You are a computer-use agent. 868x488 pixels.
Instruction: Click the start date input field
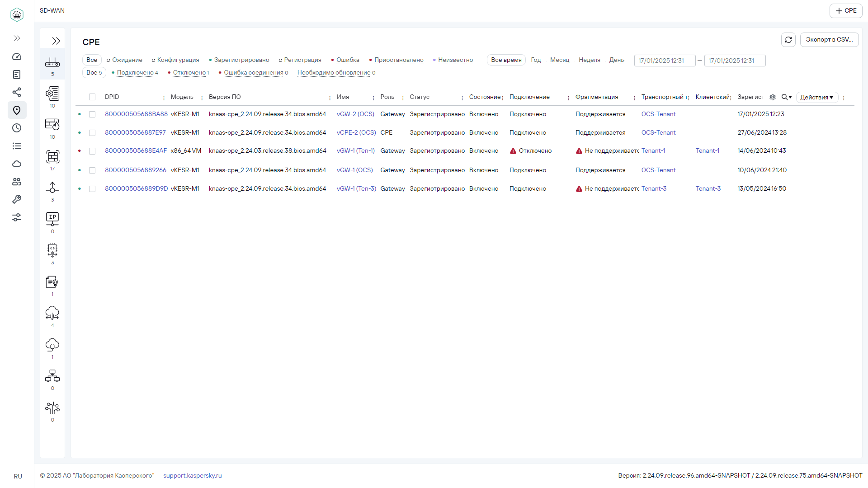click(665, 61)
